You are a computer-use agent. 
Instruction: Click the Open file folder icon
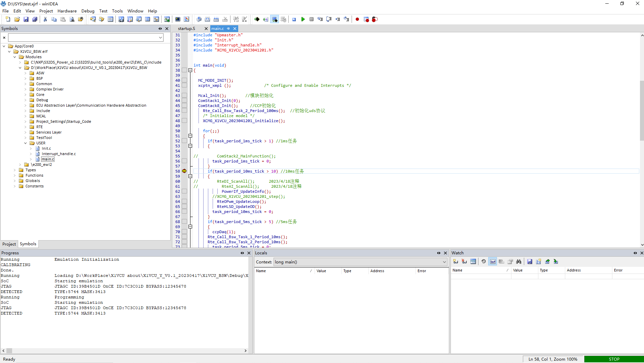tap(17, 19)
